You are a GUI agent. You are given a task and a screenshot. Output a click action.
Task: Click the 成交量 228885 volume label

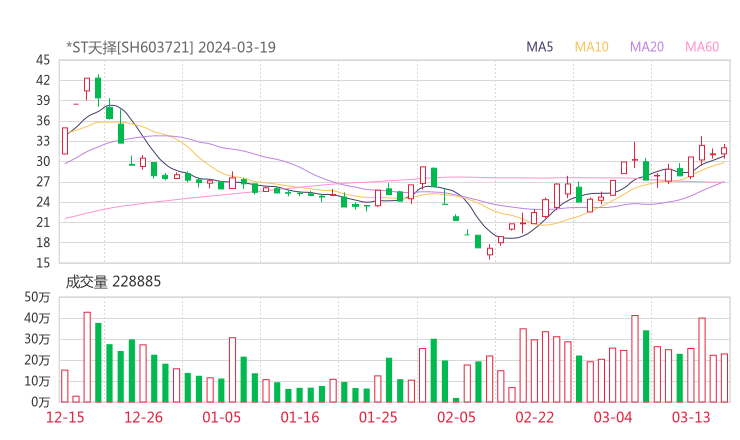coord(113,282)
